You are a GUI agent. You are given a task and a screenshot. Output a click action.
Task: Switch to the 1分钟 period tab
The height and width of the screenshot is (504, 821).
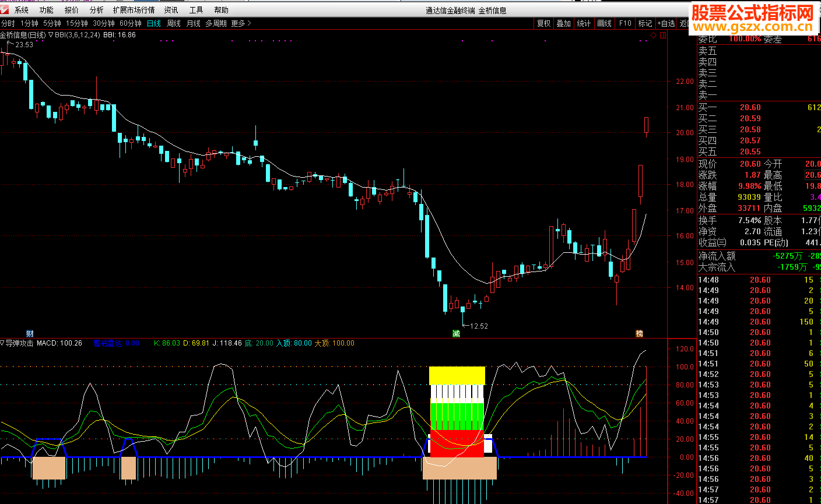click(x=29, y=23)
